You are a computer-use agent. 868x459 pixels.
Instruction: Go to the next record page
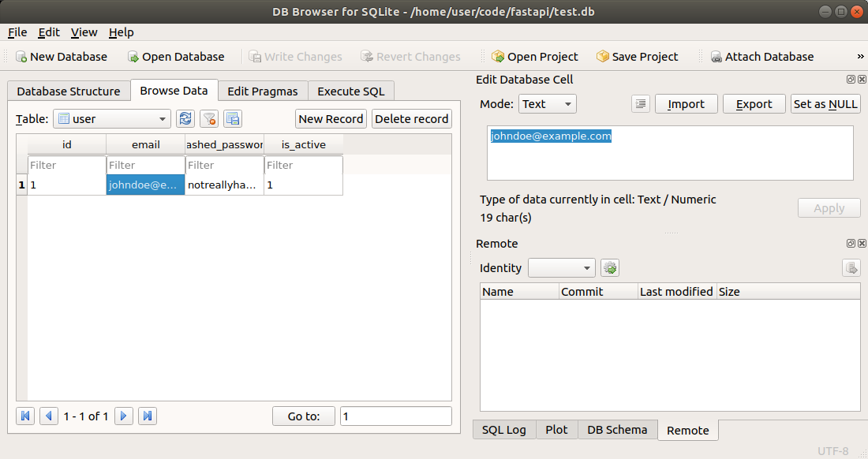click(124, 416)
